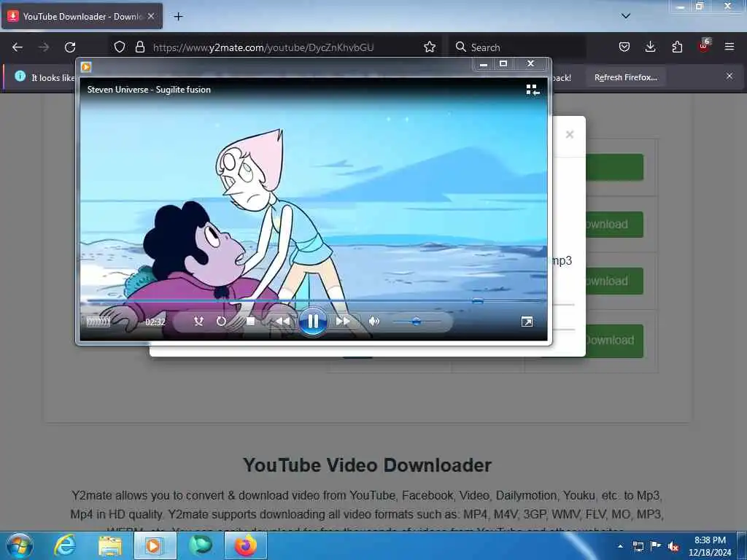Toggle repeat mode in Media Player
This screenshot has height=560, width=747.
pyautogui.click(x=221, y=322)
